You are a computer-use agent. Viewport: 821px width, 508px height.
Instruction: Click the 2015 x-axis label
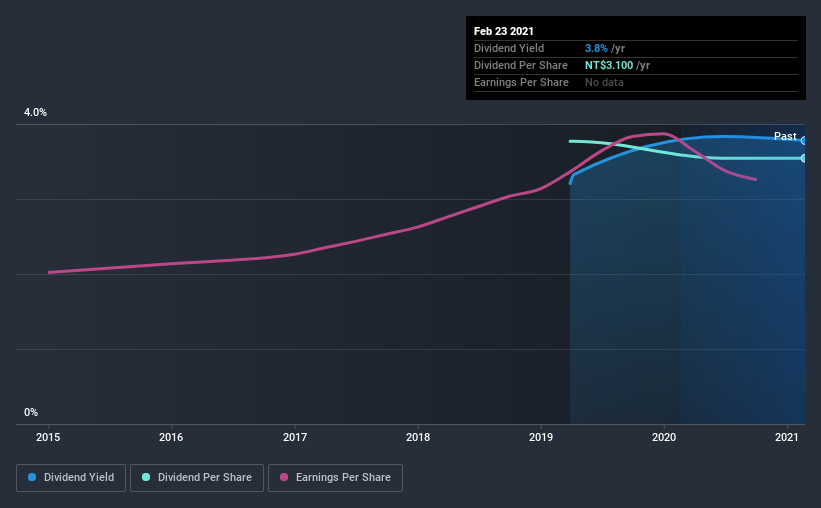pyautogui.click(x=48, y=437)
